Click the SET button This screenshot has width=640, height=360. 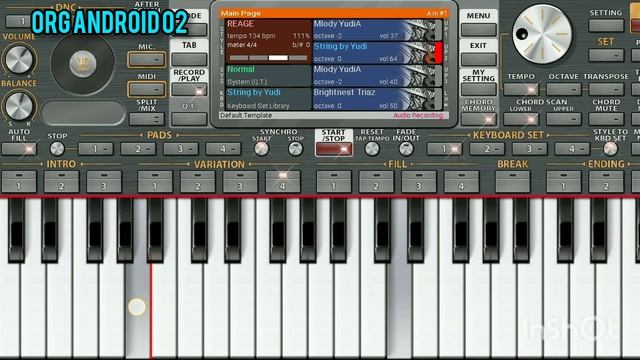tap(606, 55)
